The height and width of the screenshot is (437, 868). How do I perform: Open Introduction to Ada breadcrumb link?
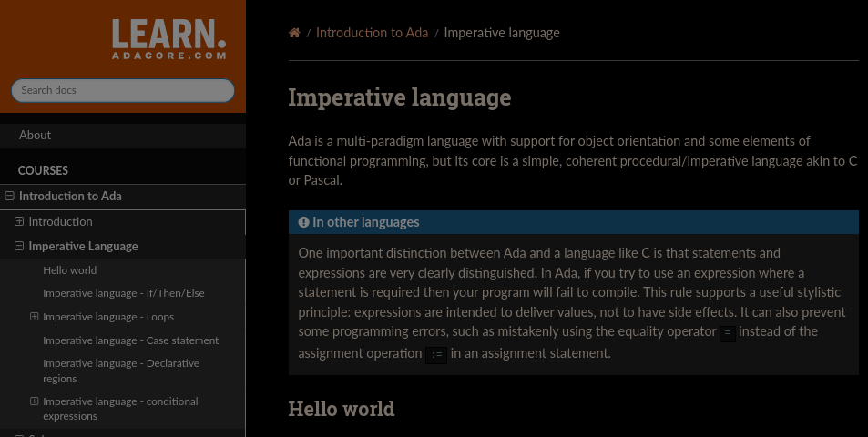[x=372, y=33]
